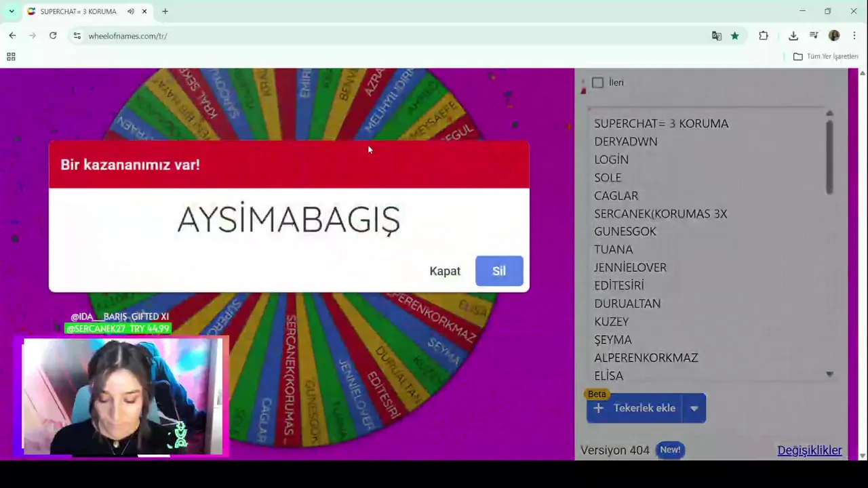
Task: Click the webcam video overlay
Action: tap(122, 396)
